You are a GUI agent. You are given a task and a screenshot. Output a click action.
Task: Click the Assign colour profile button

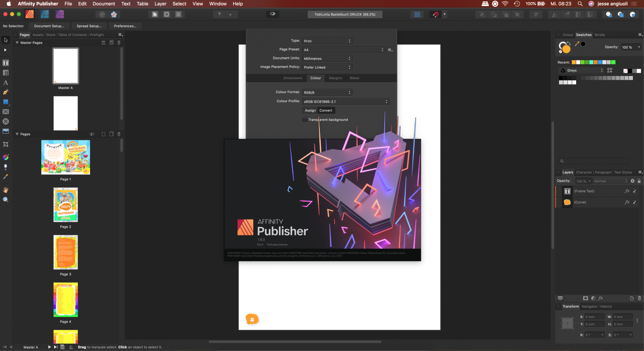click(x=310, y=110)
